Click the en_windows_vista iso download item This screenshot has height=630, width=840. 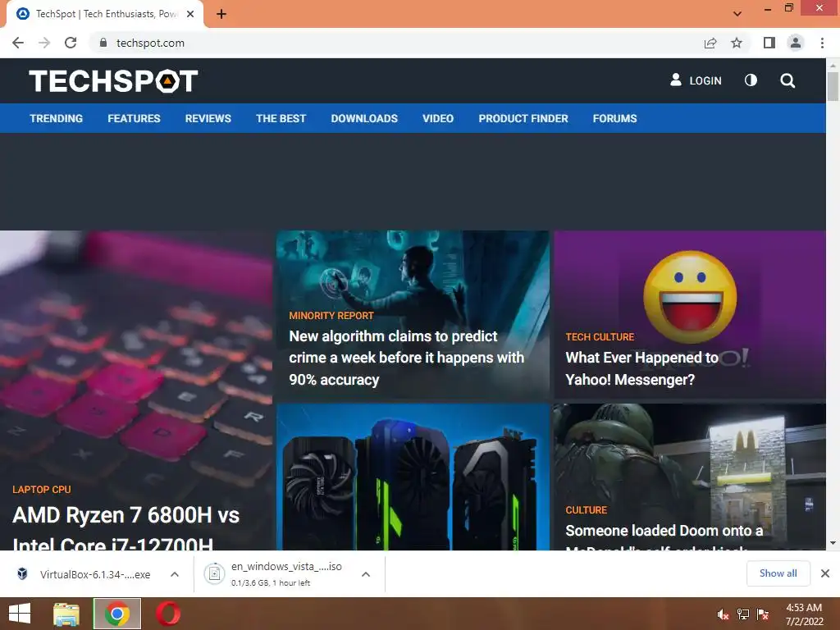pyautogui.click(x=274, y=573)
